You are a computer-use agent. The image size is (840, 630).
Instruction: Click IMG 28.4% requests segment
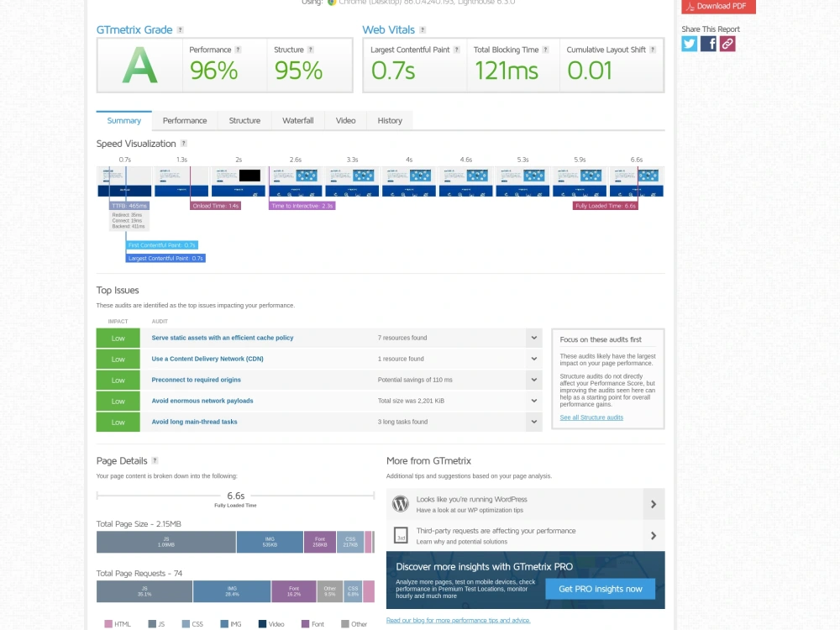232,591
